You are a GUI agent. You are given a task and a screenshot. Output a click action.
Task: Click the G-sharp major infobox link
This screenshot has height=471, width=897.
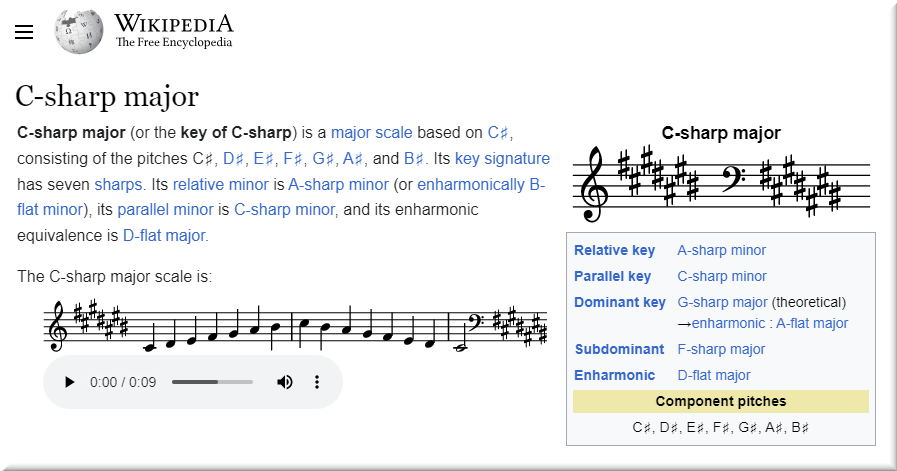point(722,302)
